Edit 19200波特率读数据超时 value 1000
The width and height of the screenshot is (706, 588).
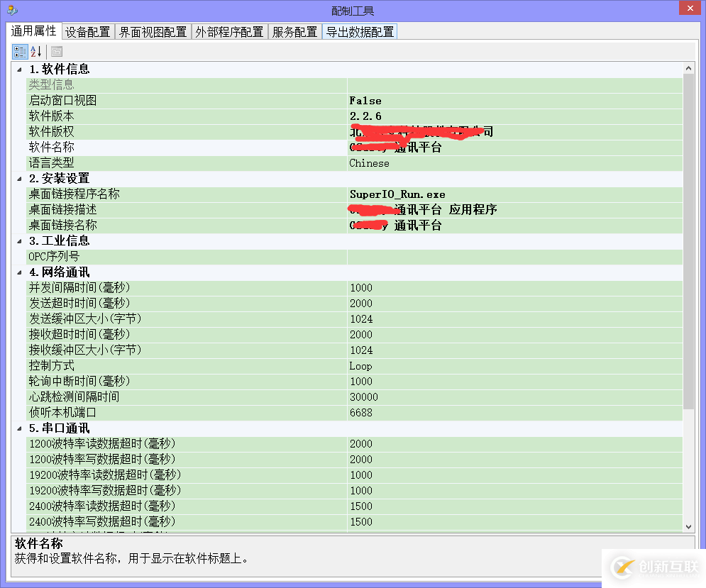point(515,475)
